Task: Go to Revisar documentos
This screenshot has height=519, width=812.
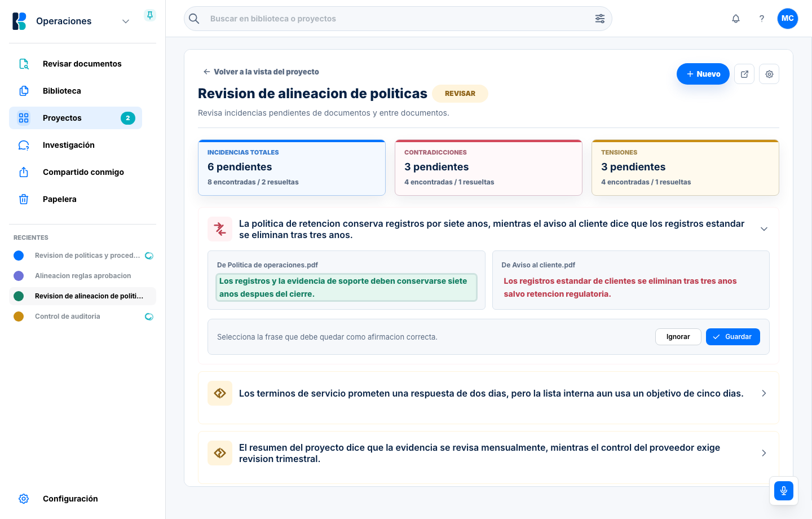Action: pos(76,64)
